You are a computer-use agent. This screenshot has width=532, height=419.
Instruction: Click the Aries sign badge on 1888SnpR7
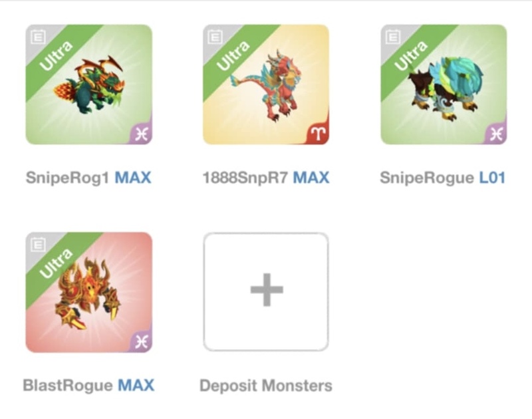coord(319,134)
